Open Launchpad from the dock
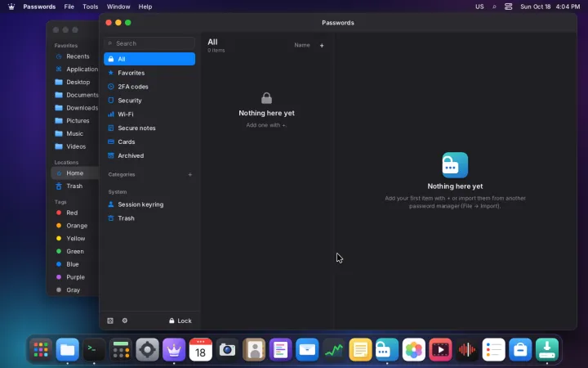The image size is (588, 368). pos(41,350)
